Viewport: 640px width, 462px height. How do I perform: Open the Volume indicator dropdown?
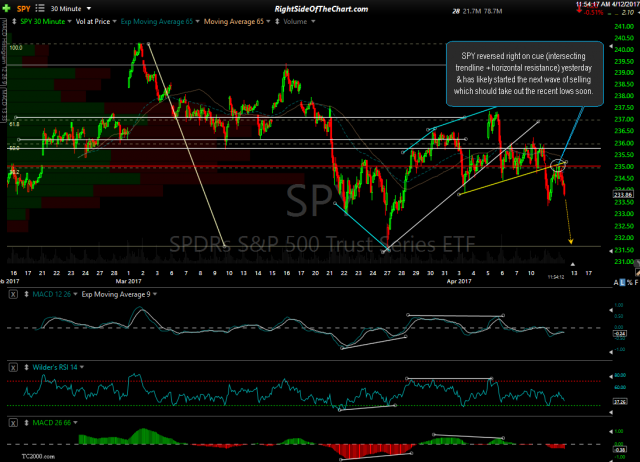313,21
